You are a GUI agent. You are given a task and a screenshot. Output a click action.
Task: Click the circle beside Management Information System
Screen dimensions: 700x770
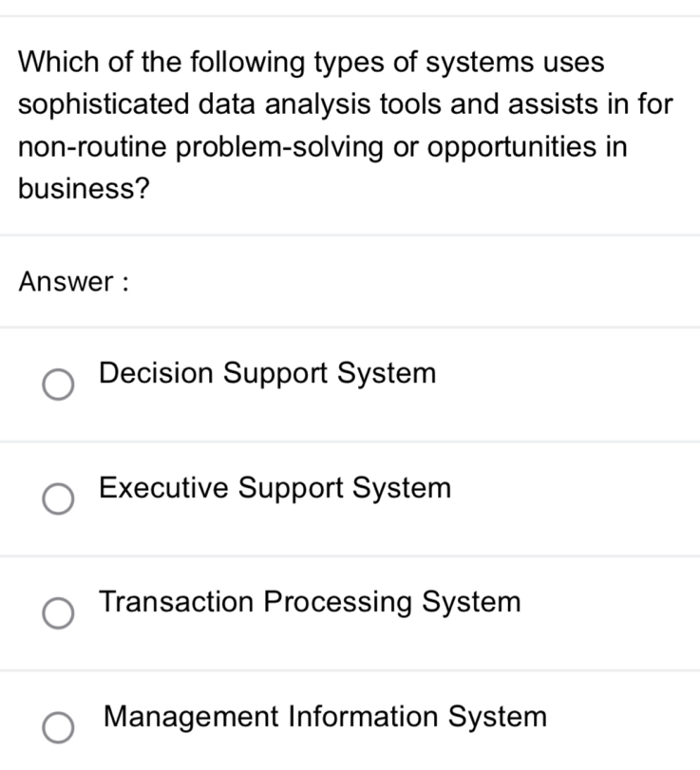pyautogui.click(x=58, y=726)
